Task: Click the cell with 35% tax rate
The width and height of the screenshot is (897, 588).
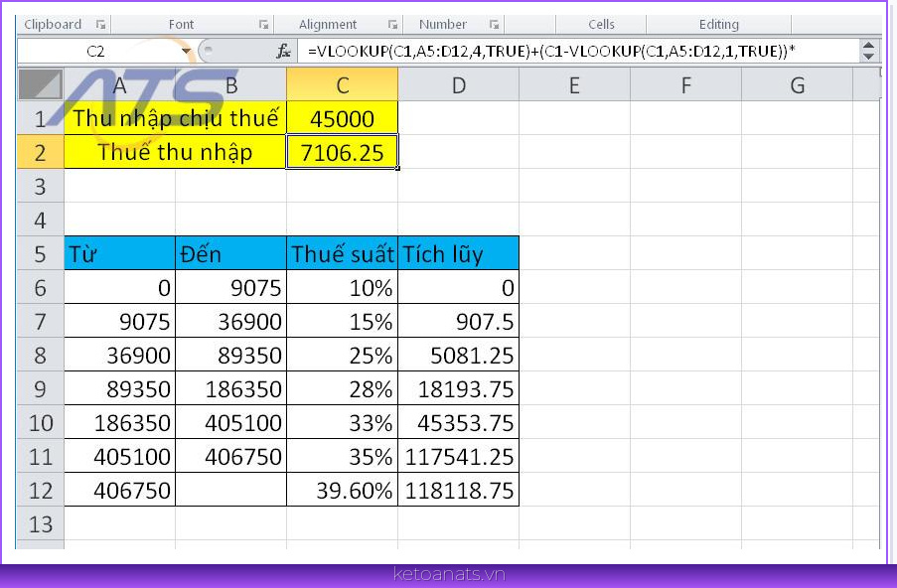Action: (342, 456)
